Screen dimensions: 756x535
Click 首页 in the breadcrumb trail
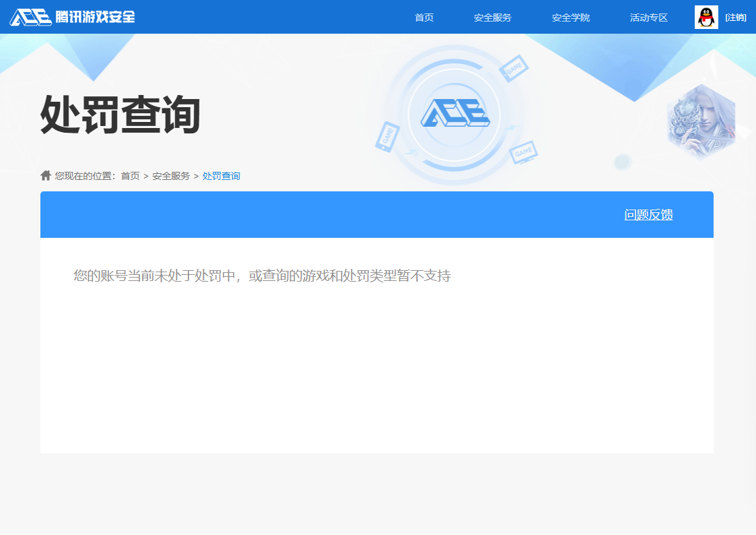[x=130, y=175]
